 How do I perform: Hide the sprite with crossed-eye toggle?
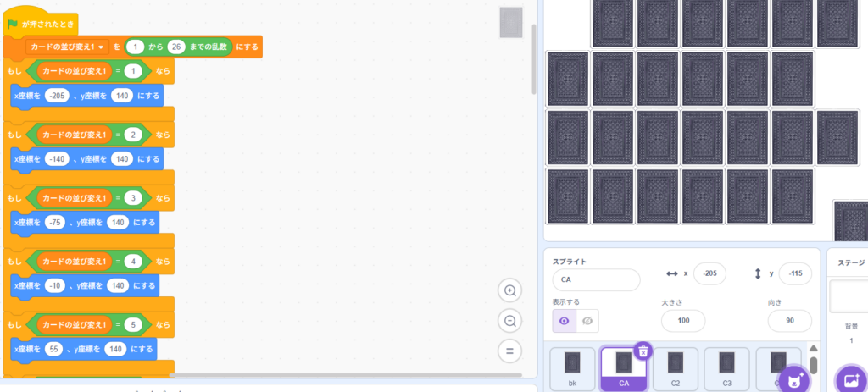click(x=588, y=321)
